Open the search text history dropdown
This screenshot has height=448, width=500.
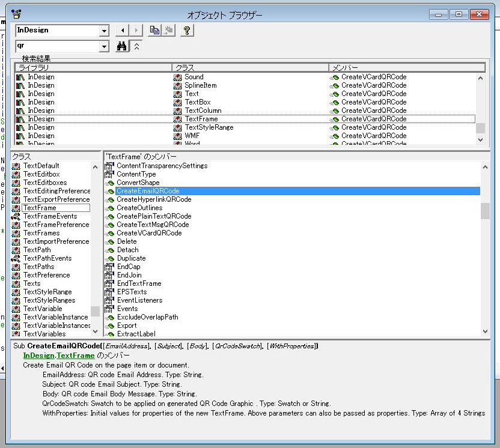(104, 46)
